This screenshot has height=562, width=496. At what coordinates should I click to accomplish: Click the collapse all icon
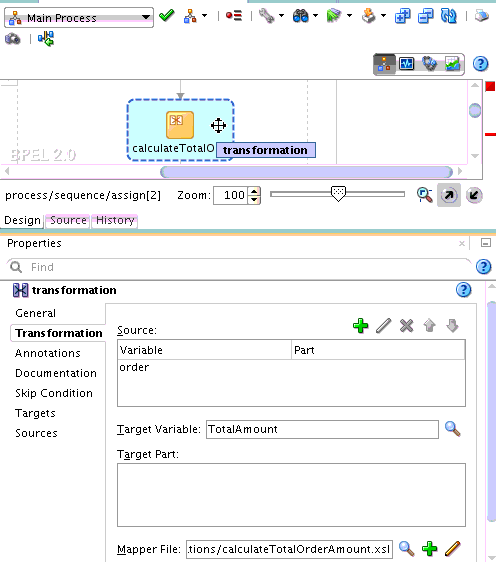click(425, 16)
